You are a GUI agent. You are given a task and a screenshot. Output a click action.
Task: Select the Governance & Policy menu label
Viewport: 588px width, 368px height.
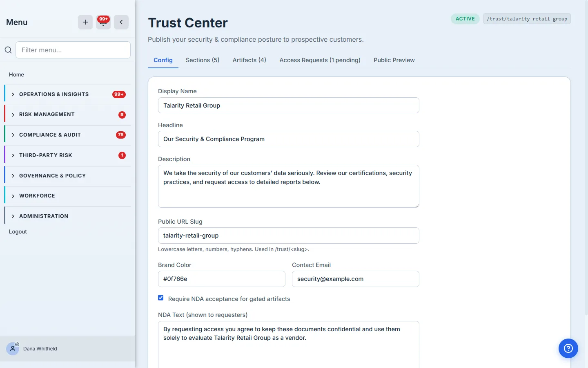(x=52, y=176)
